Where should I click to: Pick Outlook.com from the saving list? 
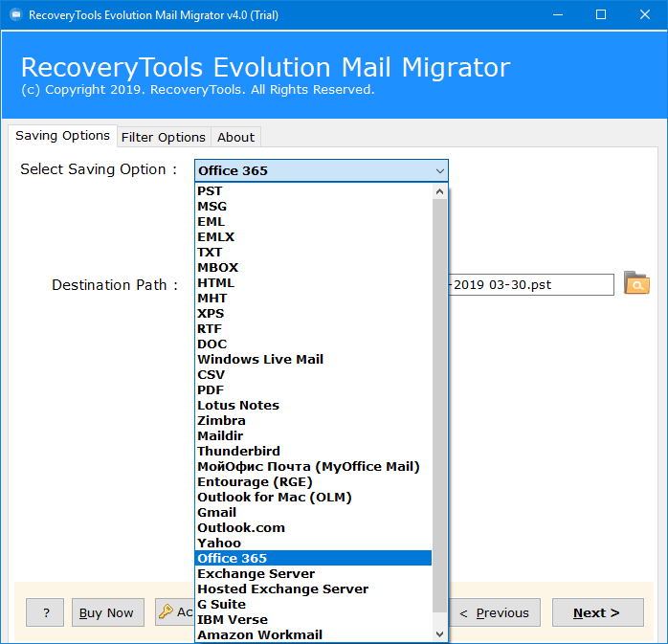tap(313, 528)
